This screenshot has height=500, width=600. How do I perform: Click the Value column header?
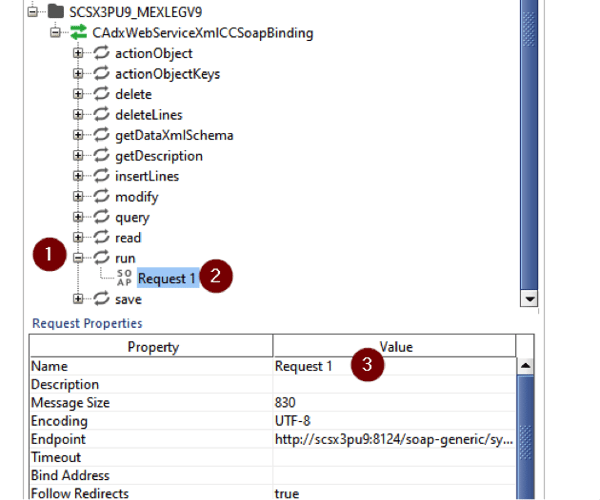click(x=395, y=347)
